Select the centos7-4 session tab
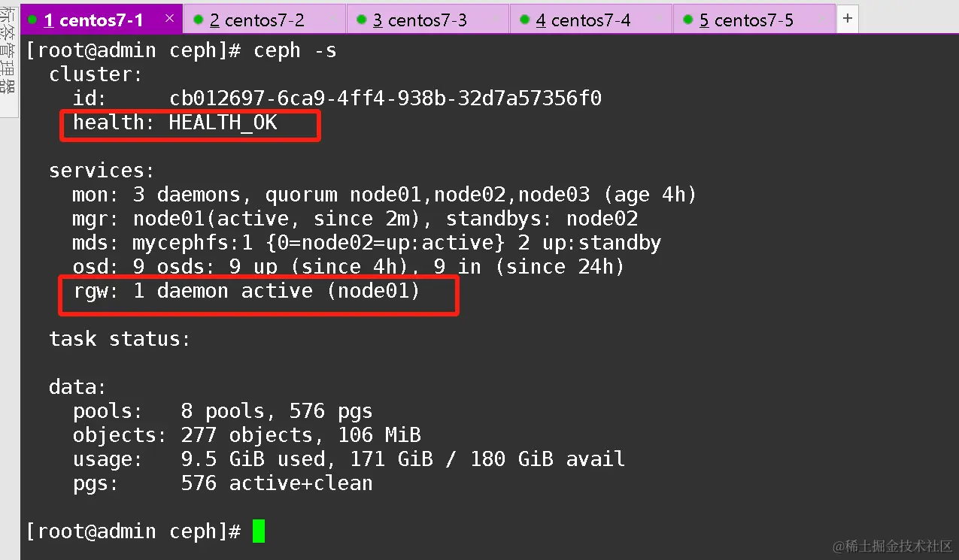959x560 pixels. click(x=590, y=20)
